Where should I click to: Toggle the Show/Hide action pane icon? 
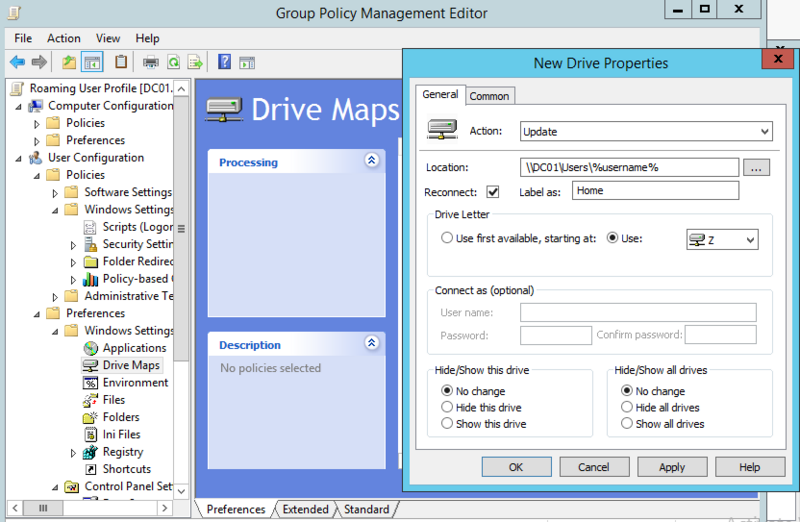click(x=247, y=63)
